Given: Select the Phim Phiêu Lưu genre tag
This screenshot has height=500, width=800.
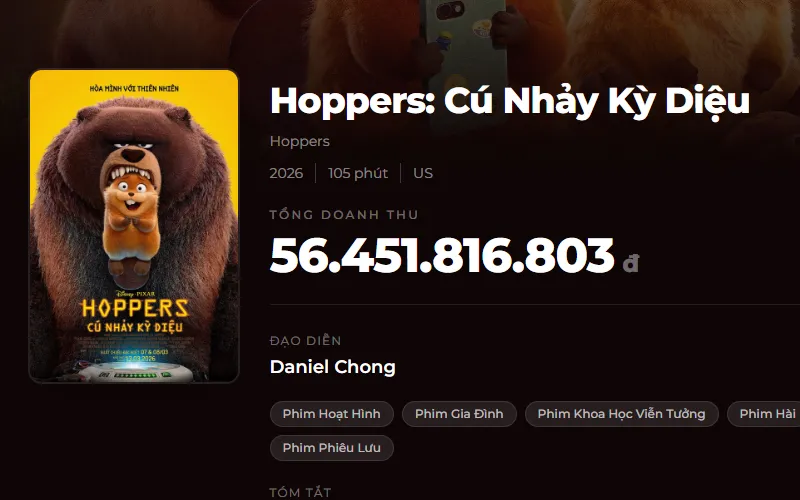Looking at the screenshot, I should pos(332,448).
